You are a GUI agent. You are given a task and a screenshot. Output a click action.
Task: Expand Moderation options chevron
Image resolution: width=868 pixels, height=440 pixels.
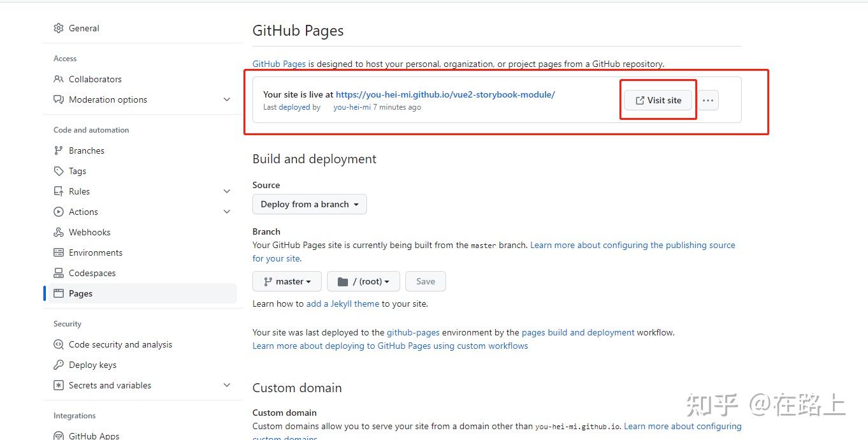[x=227, y=99]
